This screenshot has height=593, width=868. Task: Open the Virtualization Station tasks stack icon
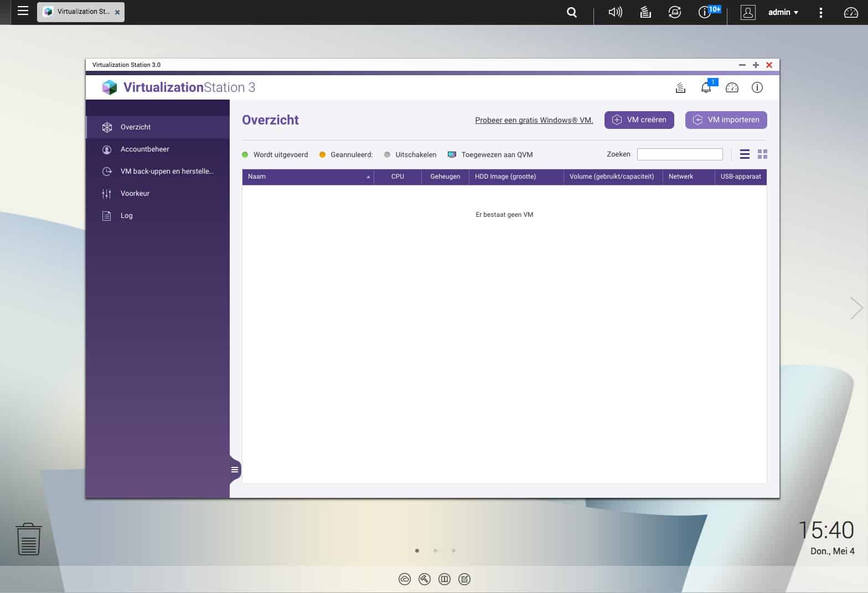click(680, 87)
